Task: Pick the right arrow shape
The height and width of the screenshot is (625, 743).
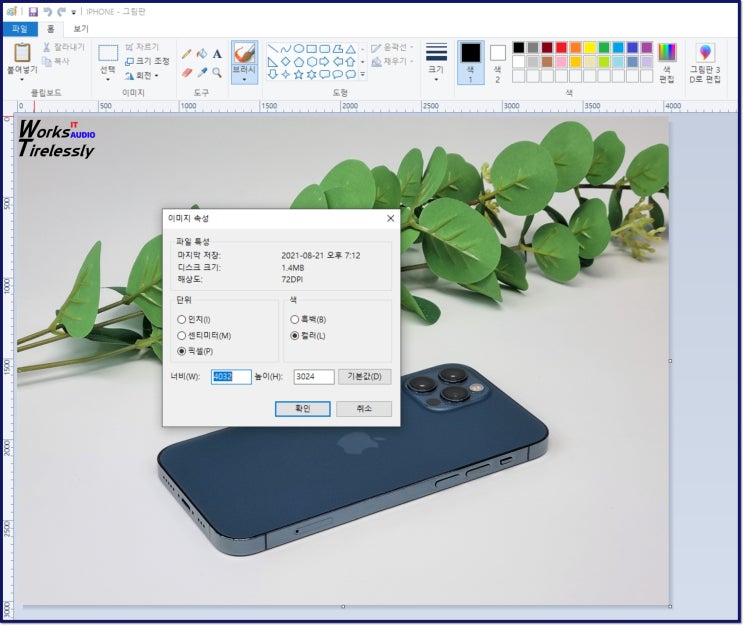Action: pyautogui.click(x=325, y=62)
